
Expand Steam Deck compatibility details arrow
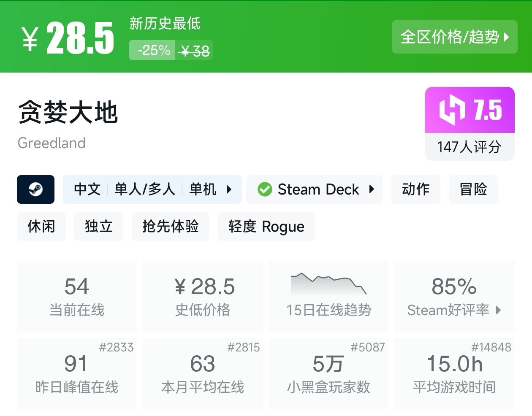pyautogui.click(x=372, y=189)
